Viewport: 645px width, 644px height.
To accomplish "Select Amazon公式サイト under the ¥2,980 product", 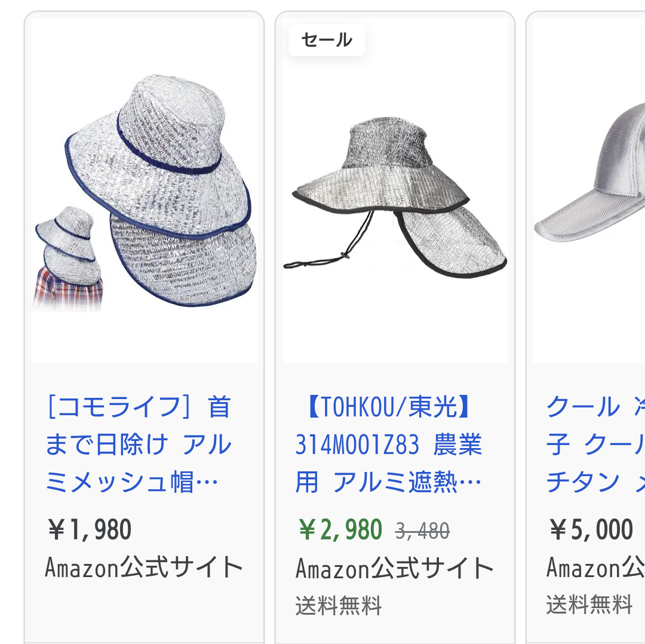I will point(395,568).
